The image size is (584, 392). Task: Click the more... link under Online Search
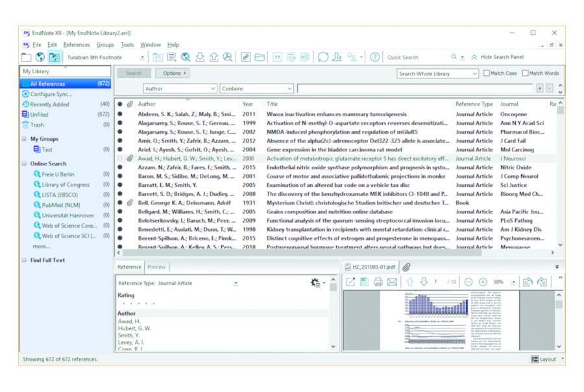(x=42, y=247)
